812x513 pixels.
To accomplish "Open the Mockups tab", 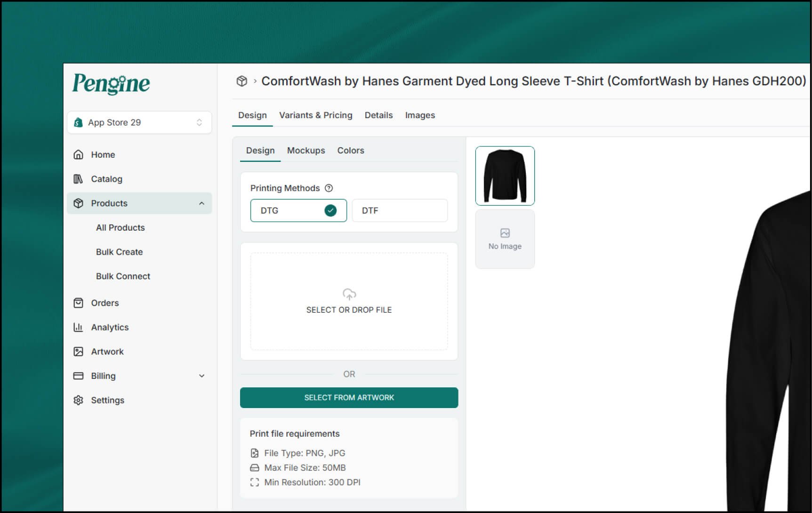I will pyautogui.click(x=306, y=150).
